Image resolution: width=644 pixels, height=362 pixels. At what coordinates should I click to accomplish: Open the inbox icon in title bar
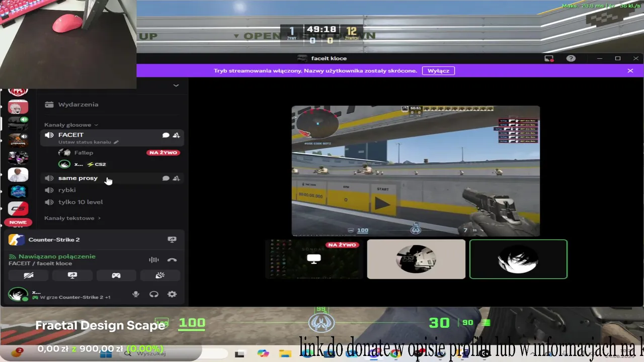(549, 58)
